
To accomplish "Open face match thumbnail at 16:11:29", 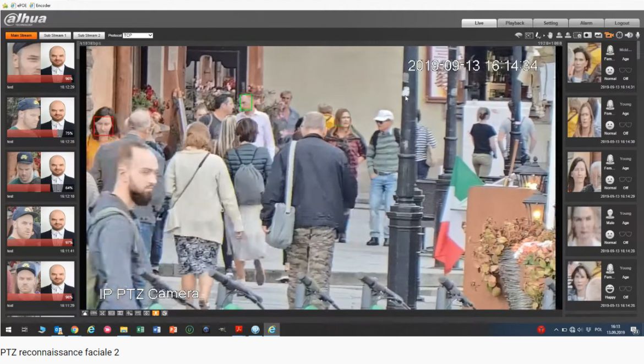I will (x=41, y=281).
